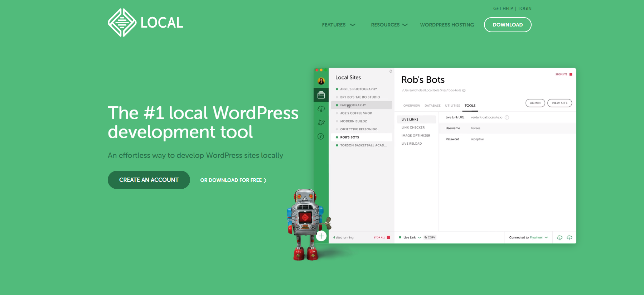
Task: Select Bry Bo's Tae Bo Studio site
Action: coord(362,97)
